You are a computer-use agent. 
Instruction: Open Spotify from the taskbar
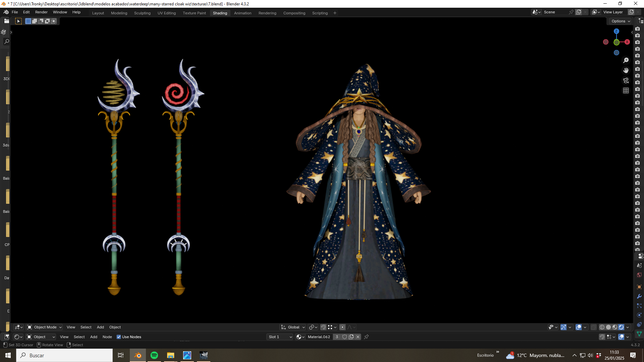(x=154, y=355)
